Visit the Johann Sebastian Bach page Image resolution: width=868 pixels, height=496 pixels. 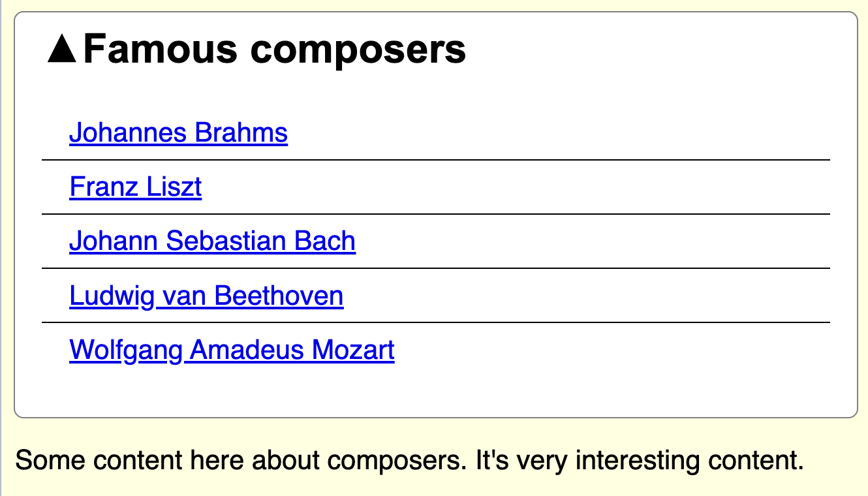tap(211, 241)
